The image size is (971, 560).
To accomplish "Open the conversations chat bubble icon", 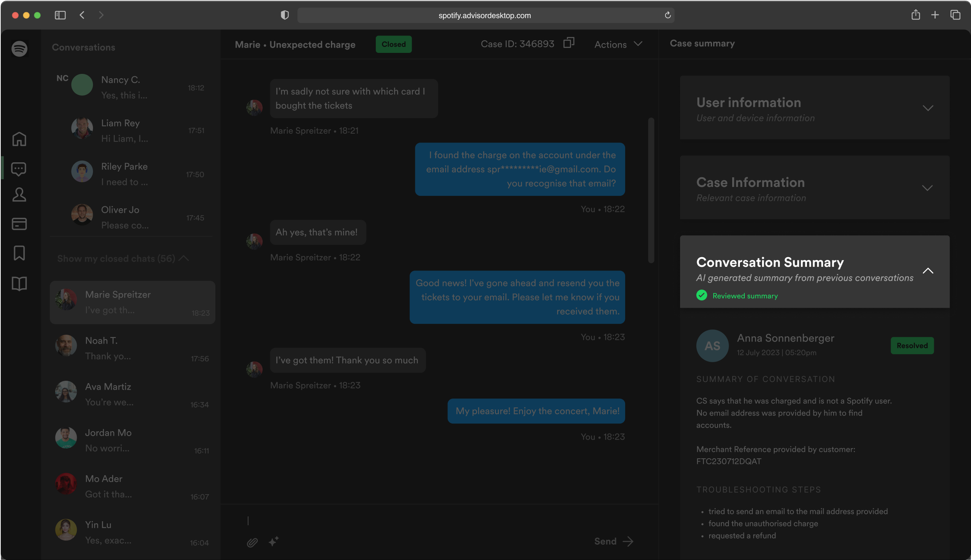I will click(19, 169).
